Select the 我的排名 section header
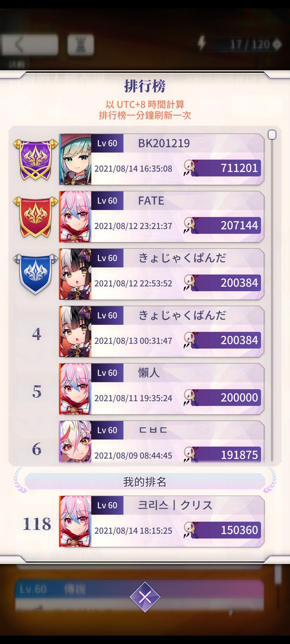 pos(145,482)
